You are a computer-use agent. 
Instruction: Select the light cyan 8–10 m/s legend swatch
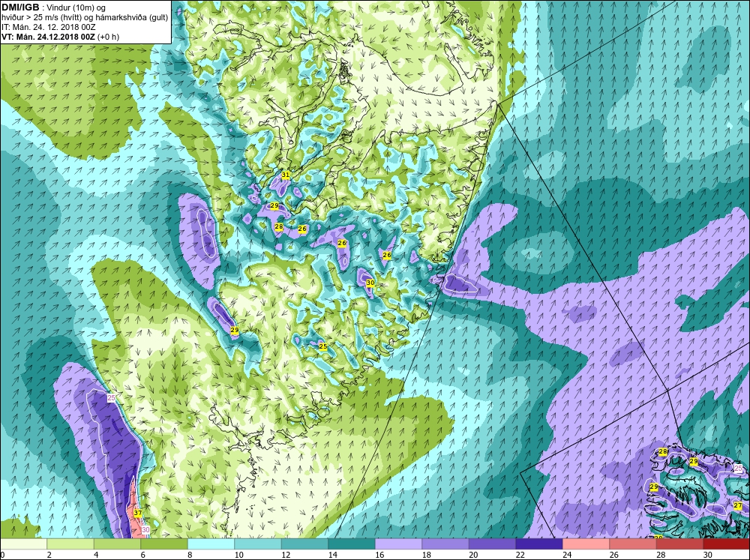click(x=211, y=544)
